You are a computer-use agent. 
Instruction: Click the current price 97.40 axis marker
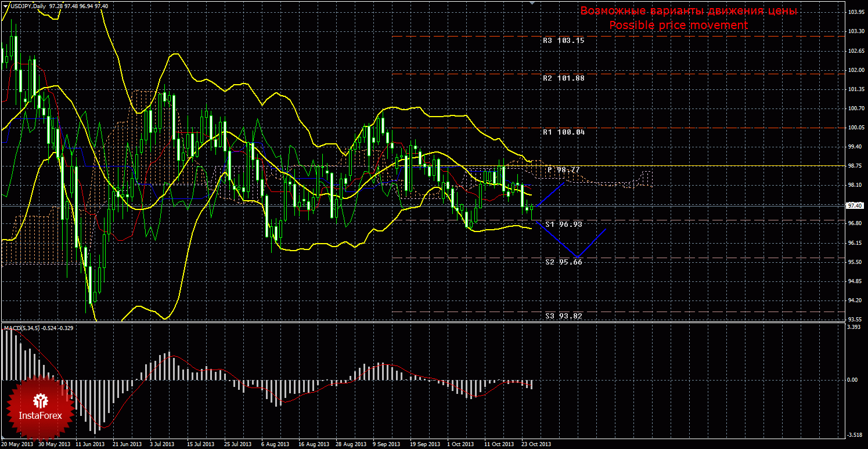pos(854,205)
